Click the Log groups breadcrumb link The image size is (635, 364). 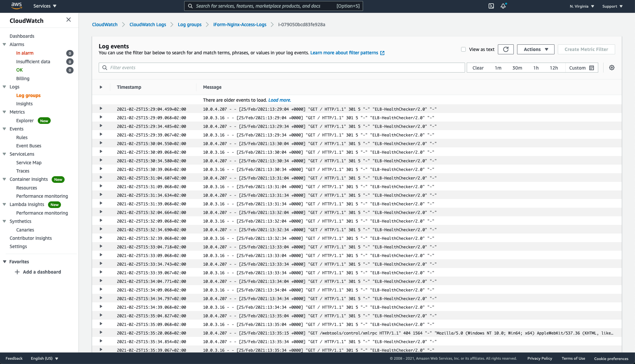point(189,25)
